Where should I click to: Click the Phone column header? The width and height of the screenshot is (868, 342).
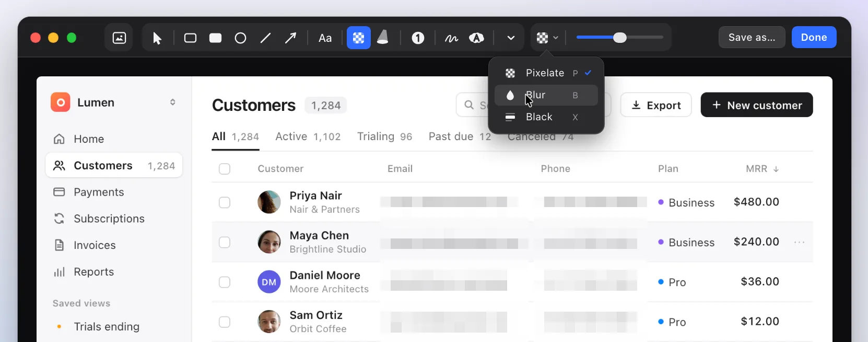(555, 169)
